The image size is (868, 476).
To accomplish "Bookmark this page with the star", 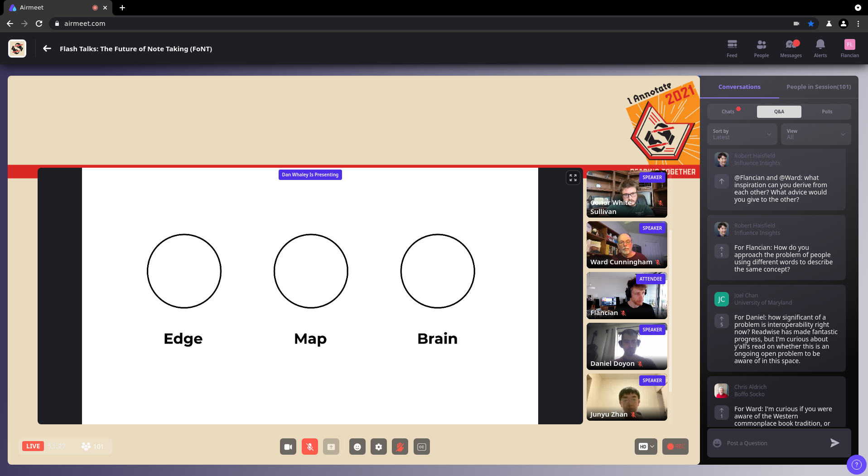I will [811, 24].
